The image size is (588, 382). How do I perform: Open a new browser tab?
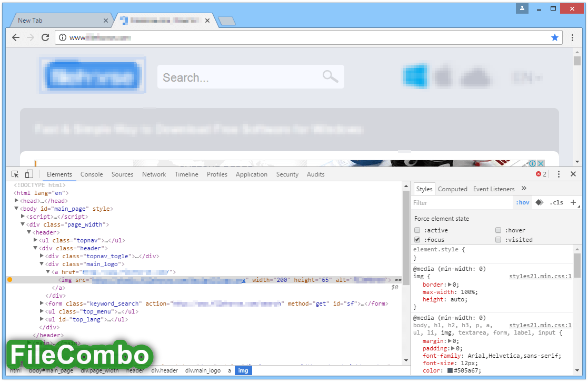[x=227, y=21]
